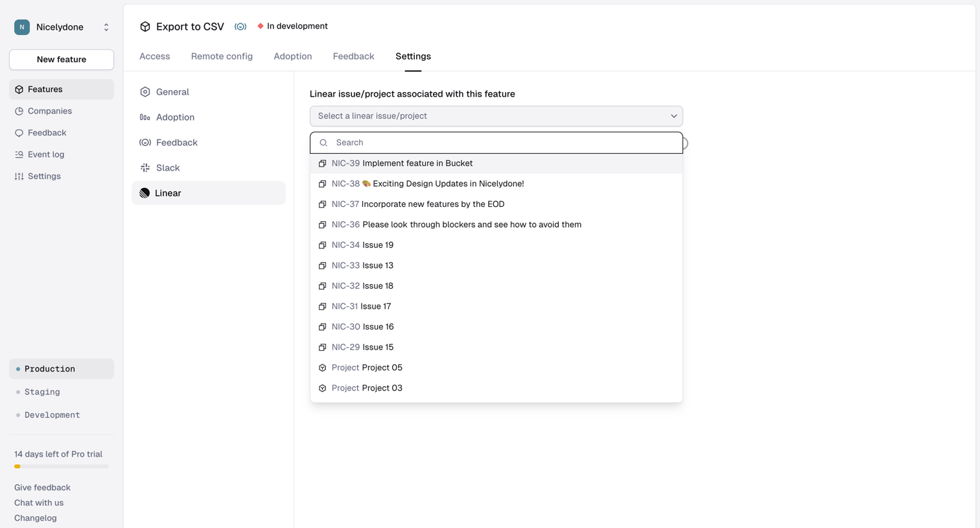Open Linear settings section

pyautogui.click(x=209, y=193)
